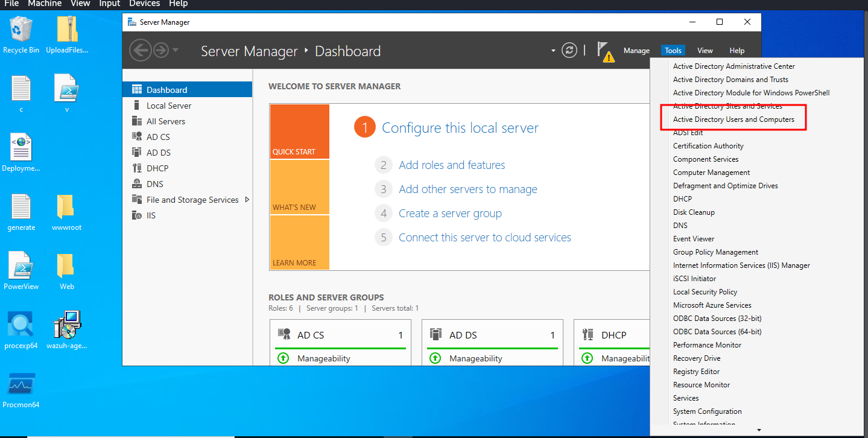The width and height of the screenshot is (868, 438).
Task: Open the navigation history dropdown arrow
Action: click(x=176, y=50)
